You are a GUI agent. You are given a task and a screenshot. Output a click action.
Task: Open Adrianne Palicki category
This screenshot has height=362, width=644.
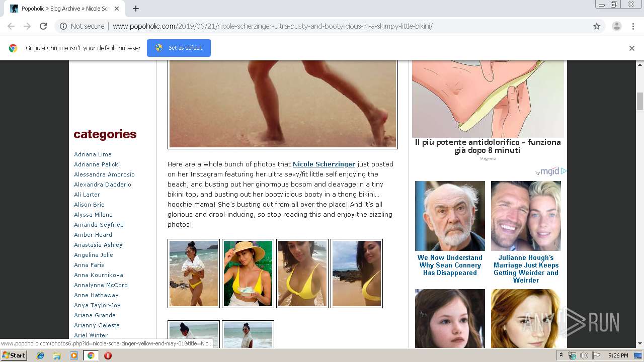(x=97, y=164)
